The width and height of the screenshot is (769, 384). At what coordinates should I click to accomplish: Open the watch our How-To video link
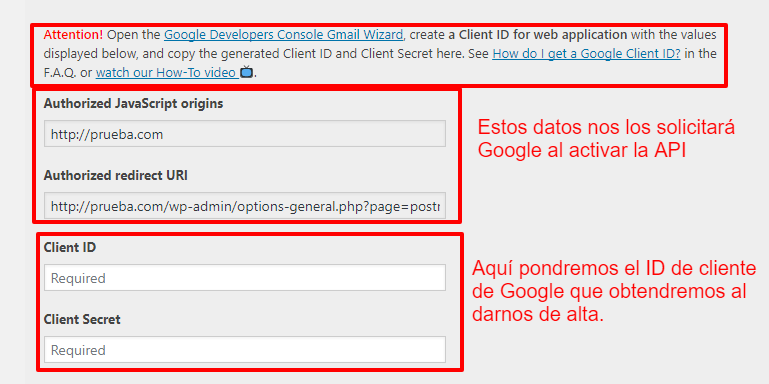[x=166, y=73]
